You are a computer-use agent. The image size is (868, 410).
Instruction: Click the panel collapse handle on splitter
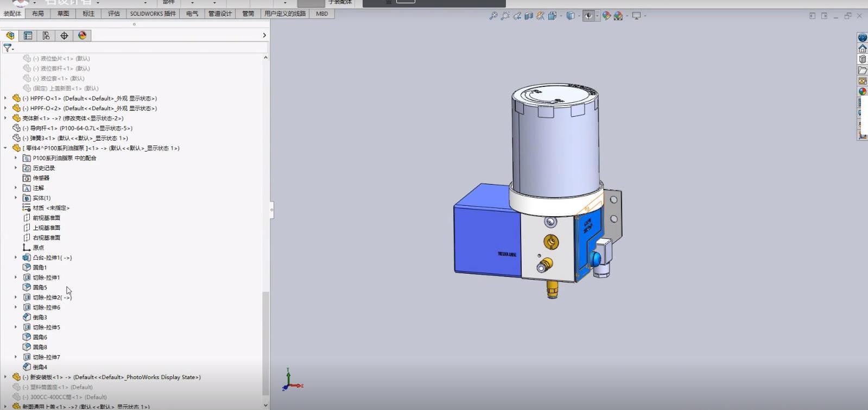coord(271,210)
